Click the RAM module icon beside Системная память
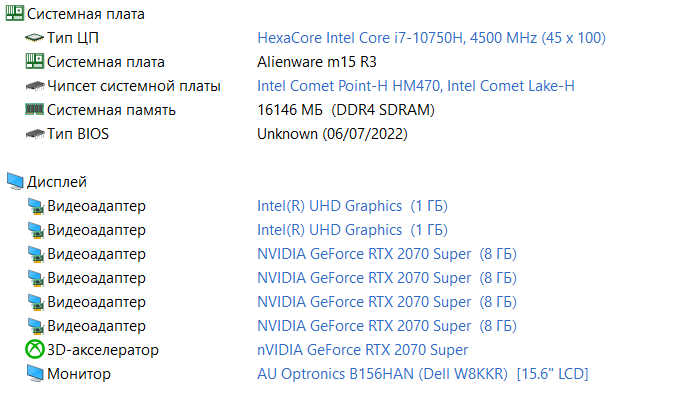This screenshot has width=686, height=408. pyautogui.click(x=35, y=109)
